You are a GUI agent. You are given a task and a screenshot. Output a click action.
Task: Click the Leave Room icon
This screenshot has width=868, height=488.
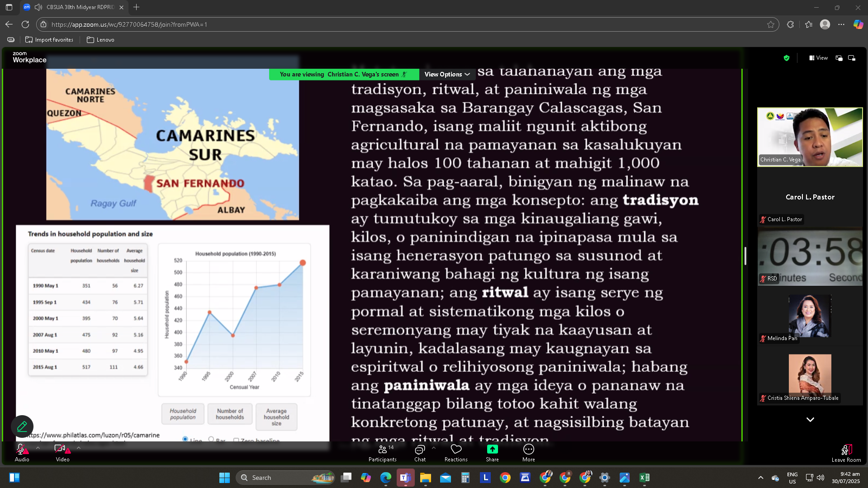pyautogui.click(x=846, y=450)
